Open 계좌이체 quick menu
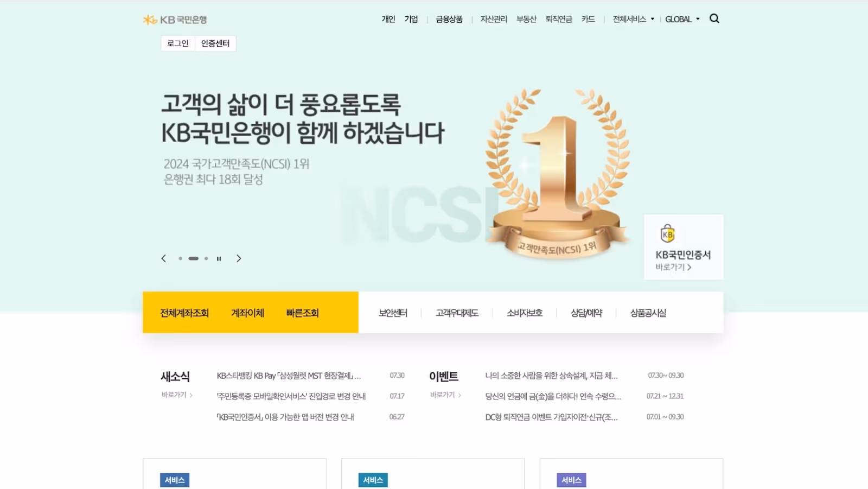Viewport: 868px width, 489px height. (x=247, y=313)
